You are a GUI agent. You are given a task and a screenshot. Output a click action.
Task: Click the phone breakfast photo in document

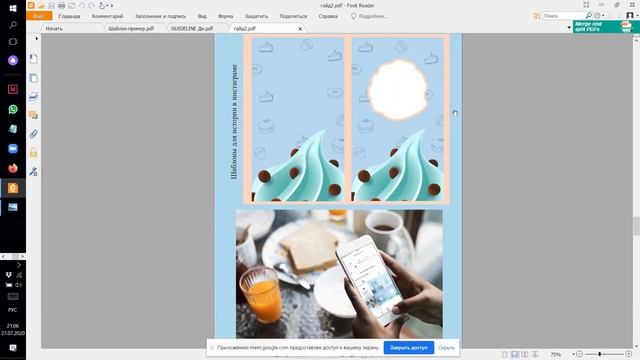(339, 274)
